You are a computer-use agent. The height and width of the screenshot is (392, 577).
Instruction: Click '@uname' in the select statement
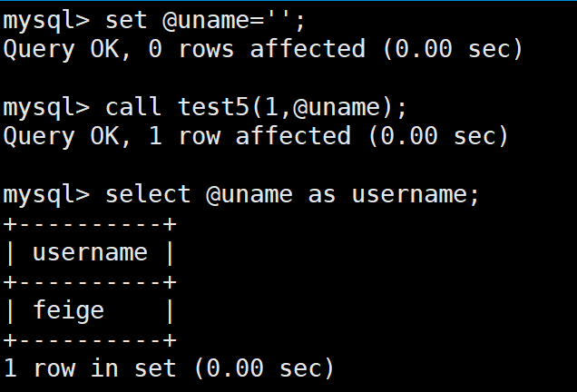[x=249, y=194]
